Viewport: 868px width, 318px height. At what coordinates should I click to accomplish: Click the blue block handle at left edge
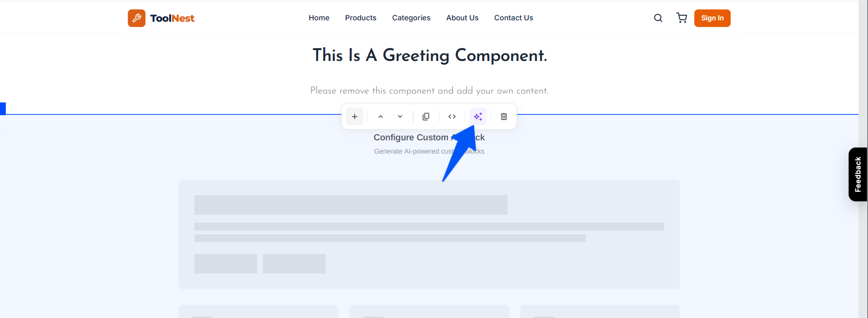click(x=3, y=109)
